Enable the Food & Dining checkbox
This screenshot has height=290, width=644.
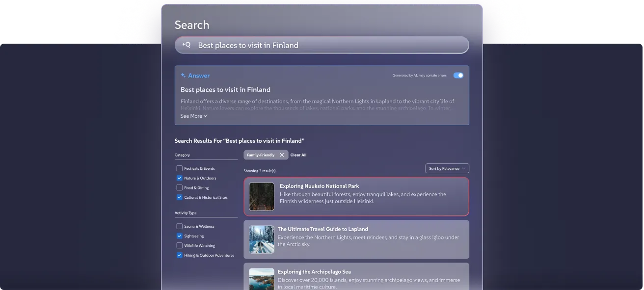click(180, 187)
